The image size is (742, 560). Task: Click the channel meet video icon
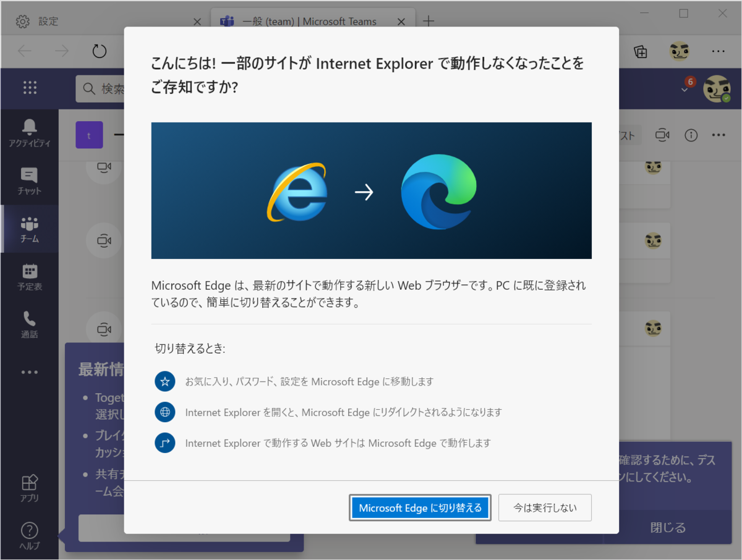pyautogui.click(x=663, y=135)
